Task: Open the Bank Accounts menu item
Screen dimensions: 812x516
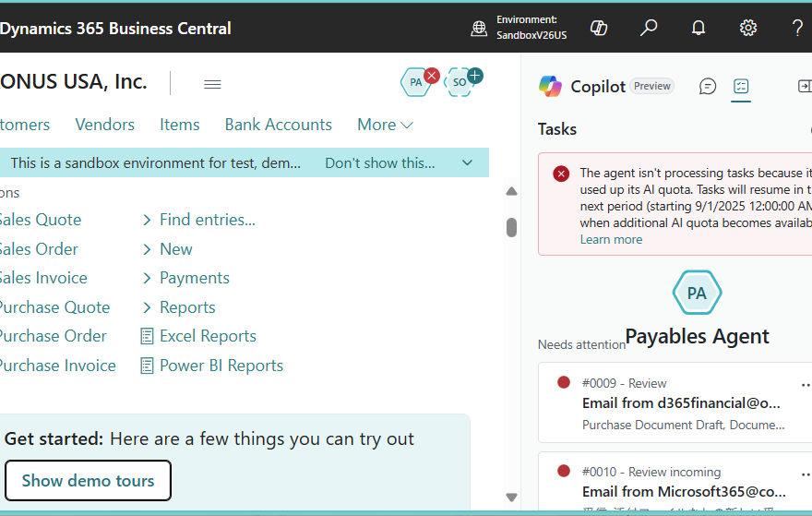Action: (278, 125)
